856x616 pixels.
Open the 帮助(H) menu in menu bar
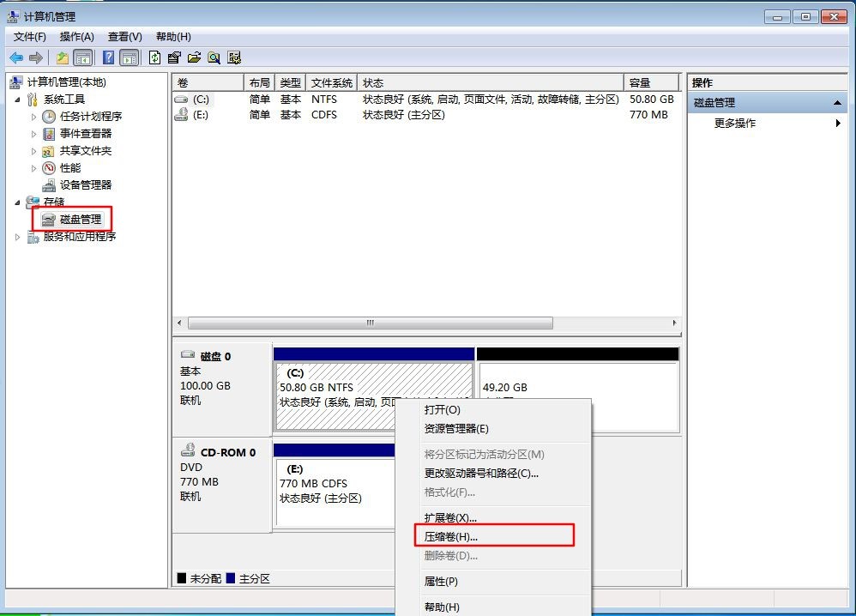[173, 37]
